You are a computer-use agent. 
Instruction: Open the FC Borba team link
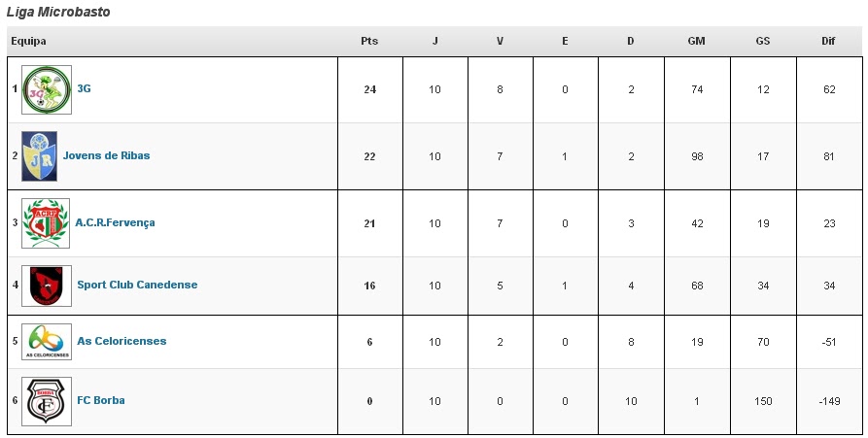point(101,400)
